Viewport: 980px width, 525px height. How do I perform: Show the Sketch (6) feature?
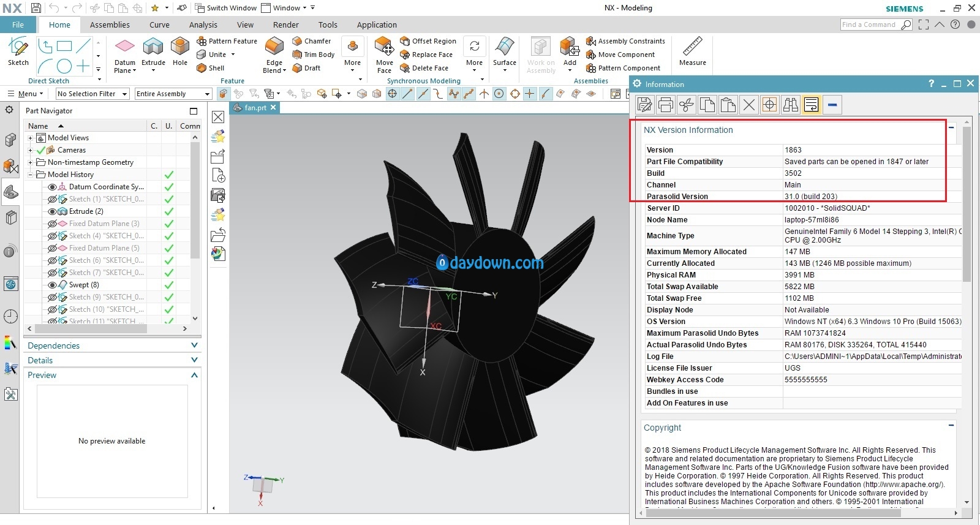(x=53, y=260)
